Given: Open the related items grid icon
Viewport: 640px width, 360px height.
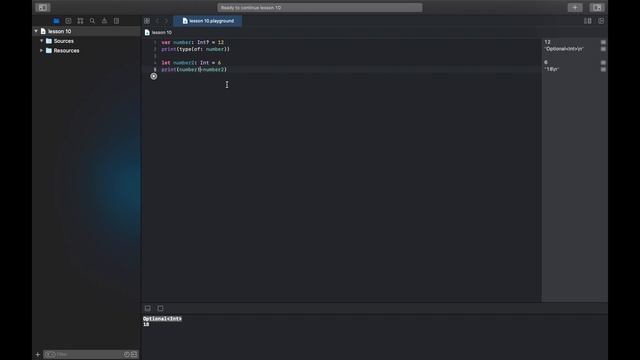Looking at the screenshot, I should [x=147, y=21].
